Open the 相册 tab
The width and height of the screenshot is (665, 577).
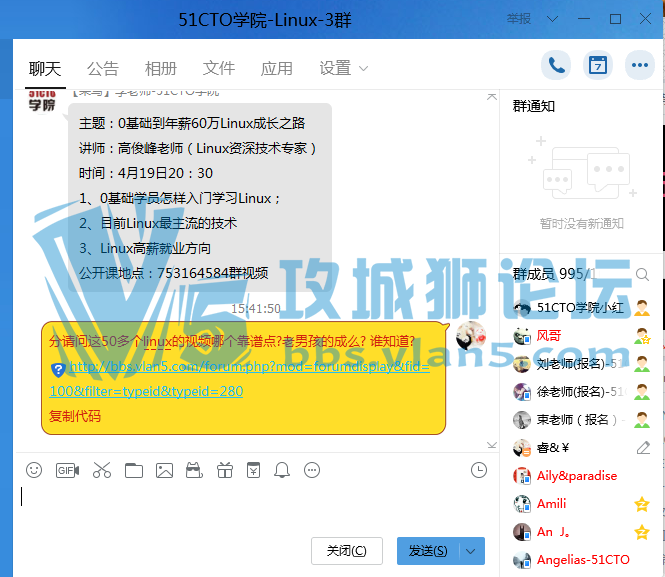coord(161,68)
